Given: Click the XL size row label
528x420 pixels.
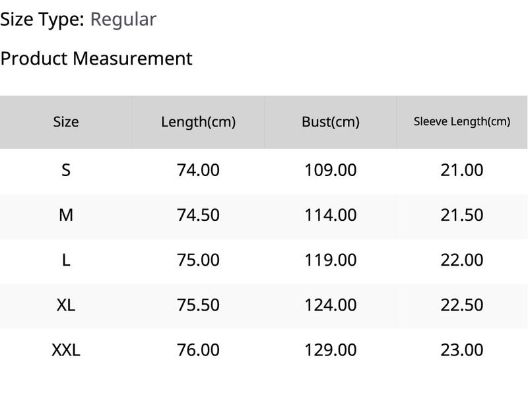Looking at the screenshot, I should point(66,305).
